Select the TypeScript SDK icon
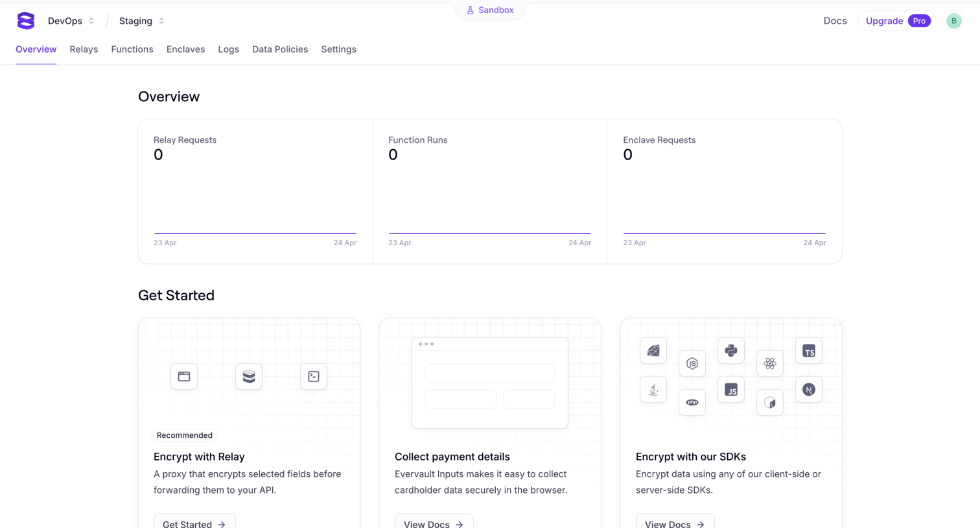This screenshot has height=528, width=980. tap(809, 351)
